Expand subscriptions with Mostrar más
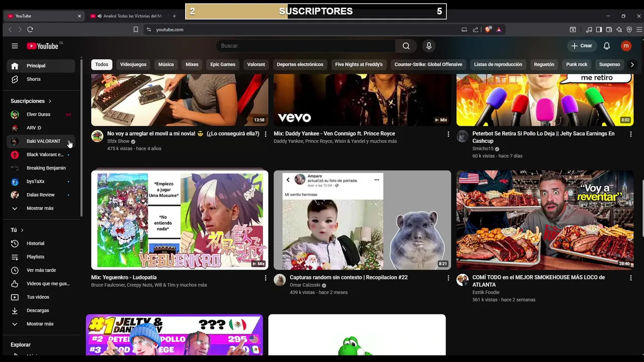644x362 pixels. pos(41,208)
